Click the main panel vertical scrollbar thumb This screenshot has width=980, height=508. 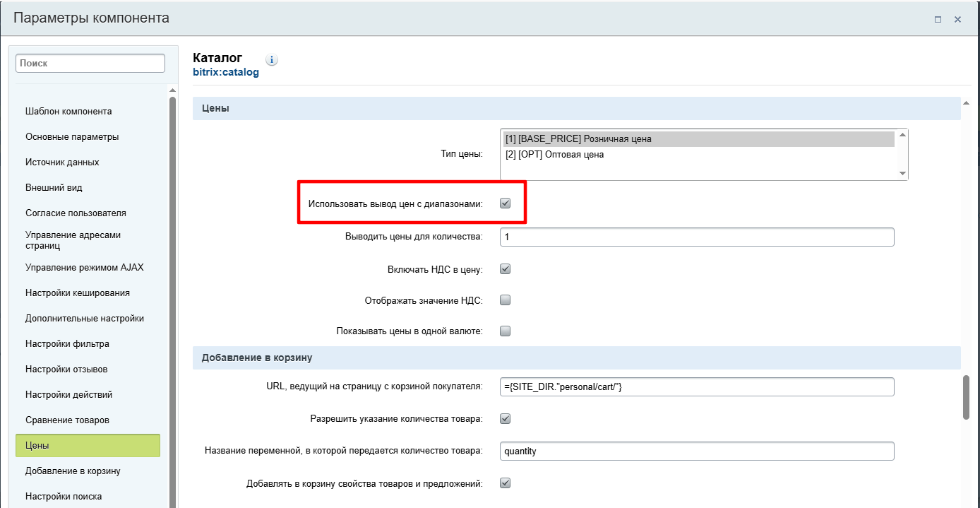tap(966, 397)
